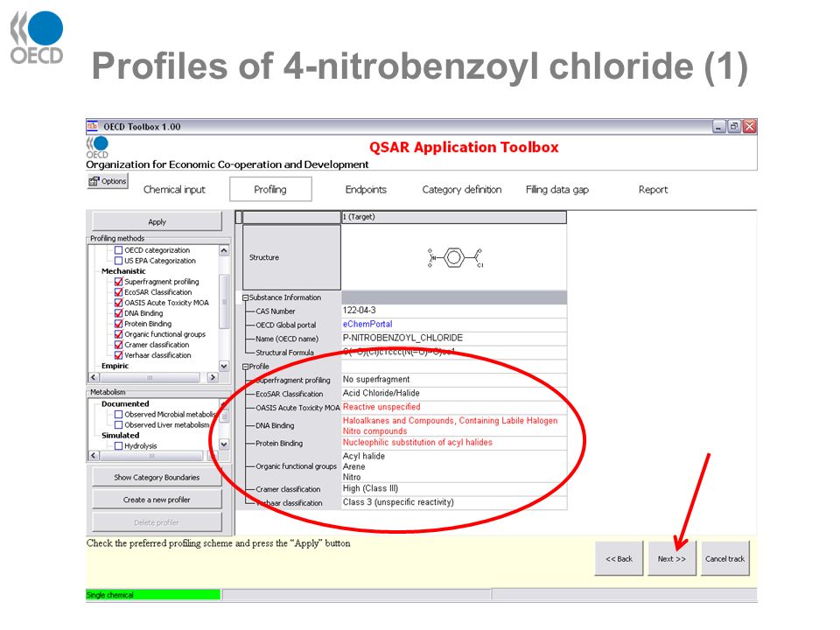840x630 pixels.
Task: Toggle the Protein Binding profiler checkbox
Action: click(118, 324)
